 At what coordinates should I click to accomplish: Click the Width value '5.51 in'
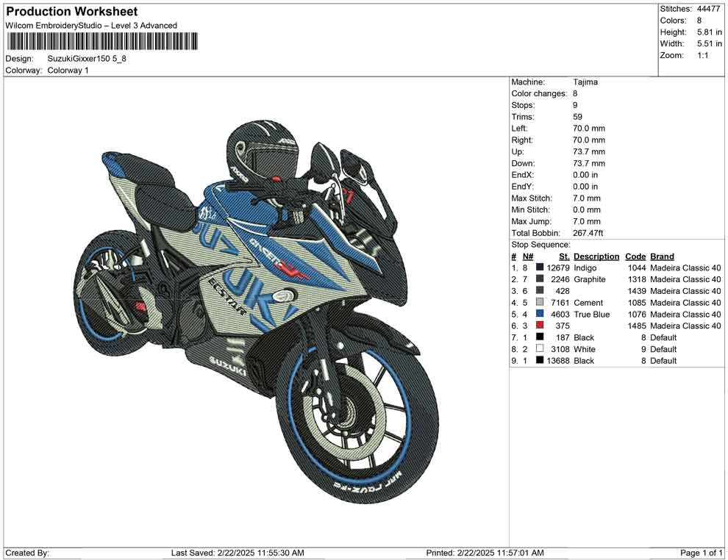coord(710,43)
